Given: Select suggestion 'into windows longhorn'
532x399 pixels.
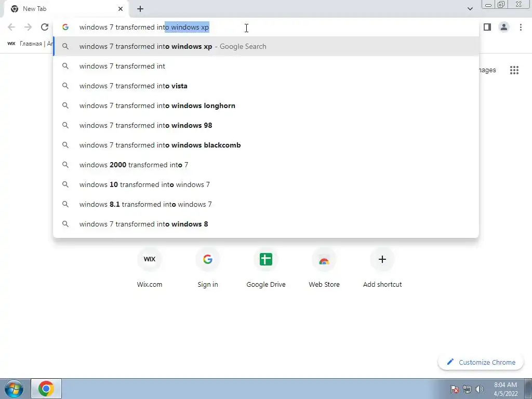Looking at the screenshot, I should (x=266, y=105).
